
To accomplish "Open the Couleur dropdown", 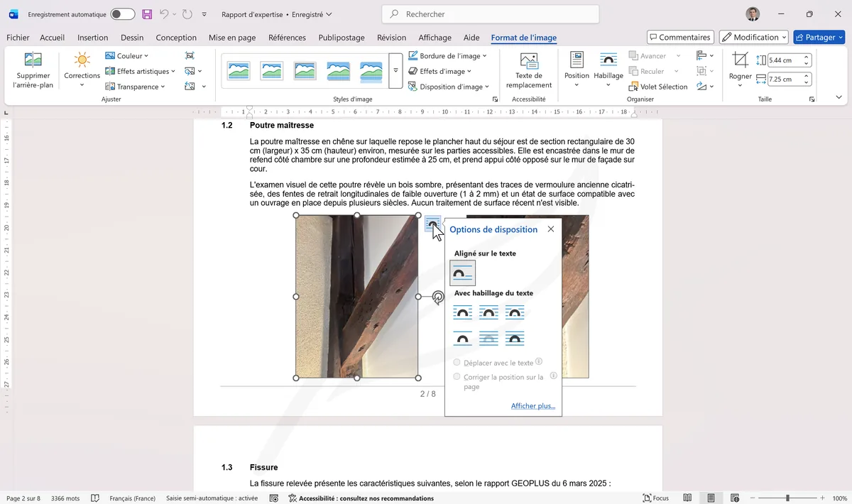I will click(128, 55).
